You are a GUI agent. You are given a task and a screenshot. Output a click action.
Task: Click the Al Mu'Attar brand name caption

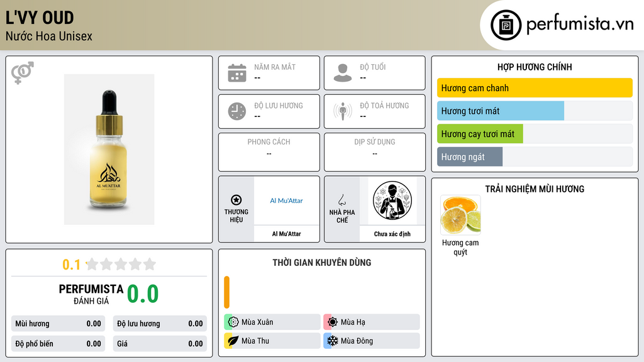[286, 234]
